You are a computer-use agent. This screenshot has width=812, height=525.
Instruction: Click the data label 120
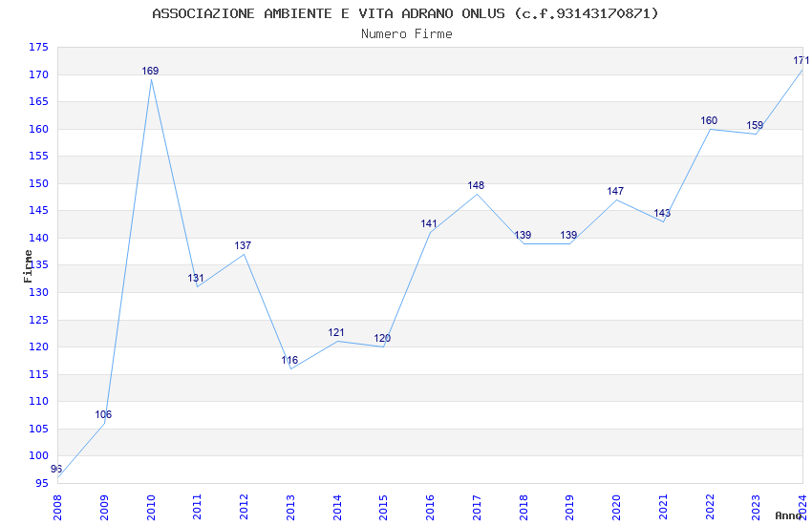382,338
